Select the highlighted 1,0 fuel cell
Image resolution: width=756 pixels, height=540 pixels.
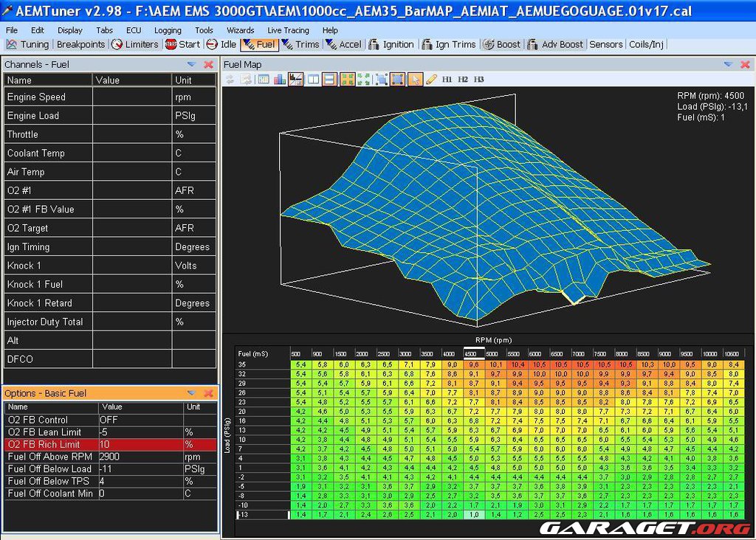point(474,515)
